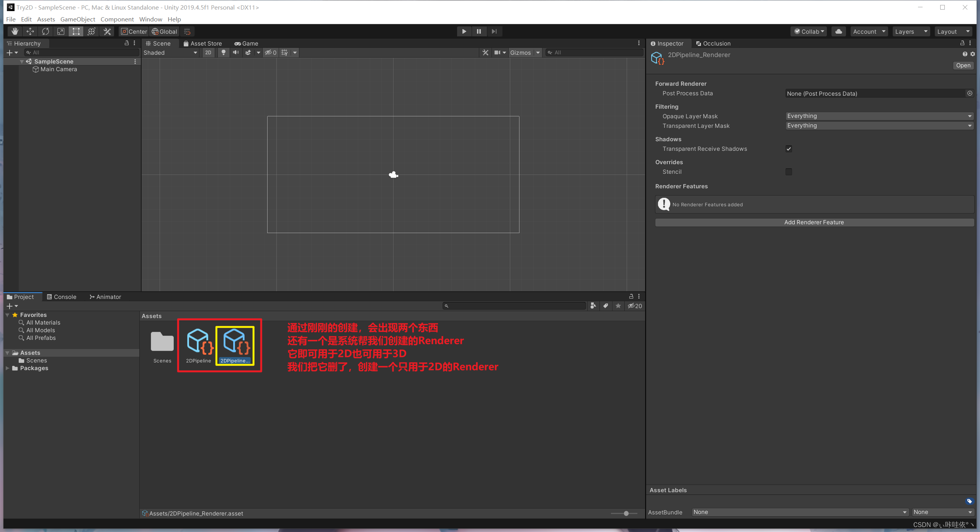Select All Materials in Favorites
Image resolution: width=980 pixels, height=532 pixels.
click(43, 323)
